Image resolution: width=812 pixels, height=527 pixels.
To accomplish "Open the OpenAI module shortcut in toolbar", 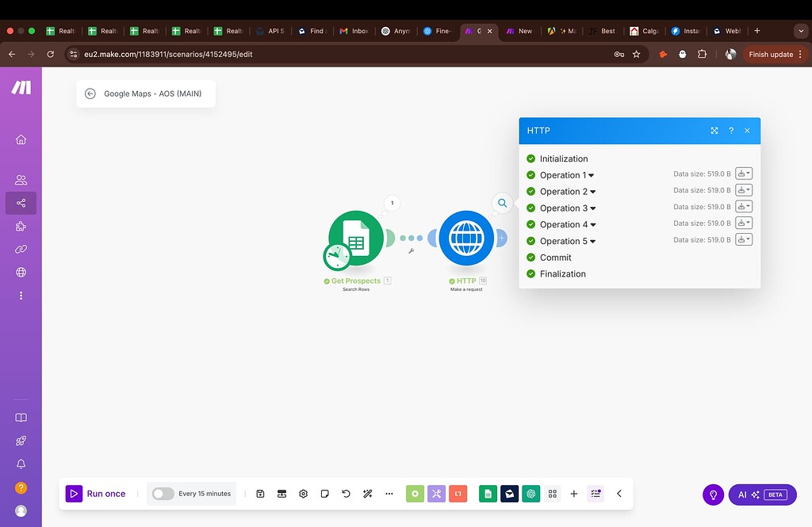I will (x=531, y=493).
